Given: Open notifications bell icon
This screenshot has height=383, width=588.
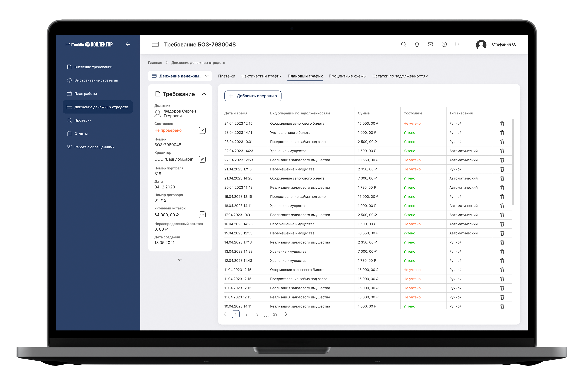Looking at the screenshot, I should click(x=417, y=45).
